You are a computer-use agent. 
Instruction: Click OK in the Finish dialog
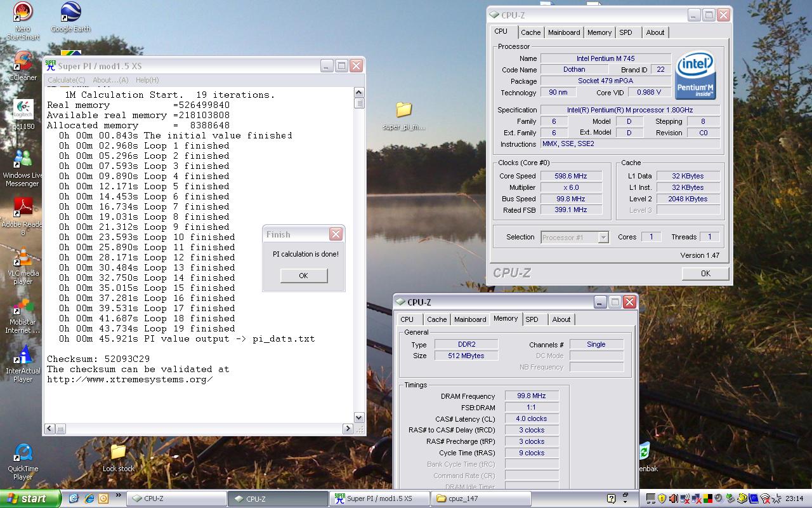point(303,276)
